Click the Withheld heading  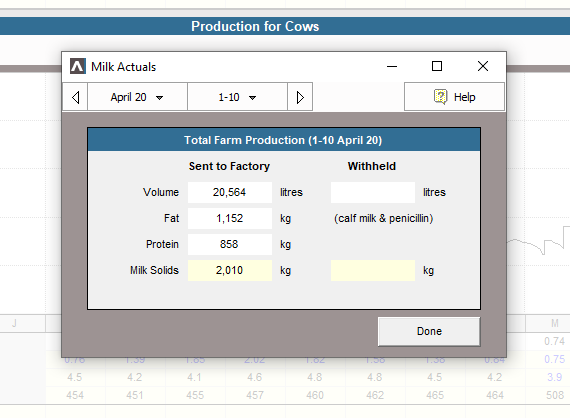coord(372,166)
